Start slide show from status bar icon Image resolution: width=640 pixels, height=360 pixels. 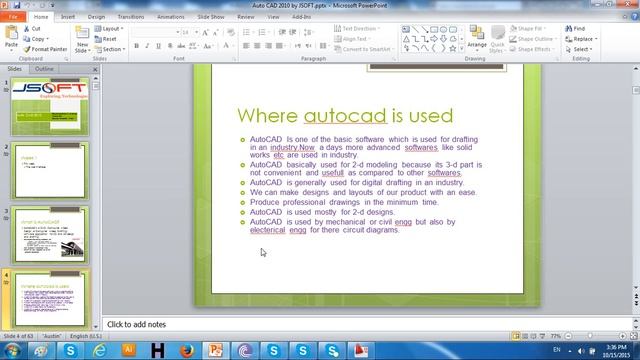[542, 336]
